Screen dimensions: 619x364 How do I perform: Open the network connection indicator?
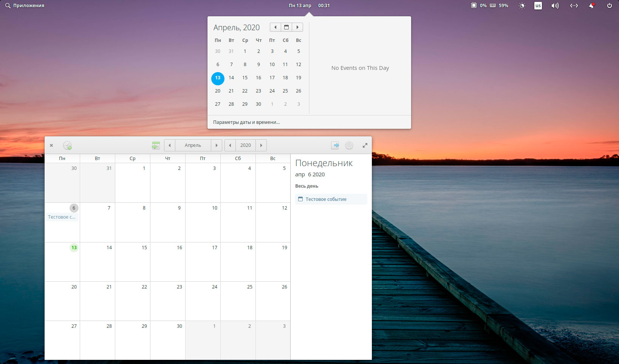coord(574,6)
